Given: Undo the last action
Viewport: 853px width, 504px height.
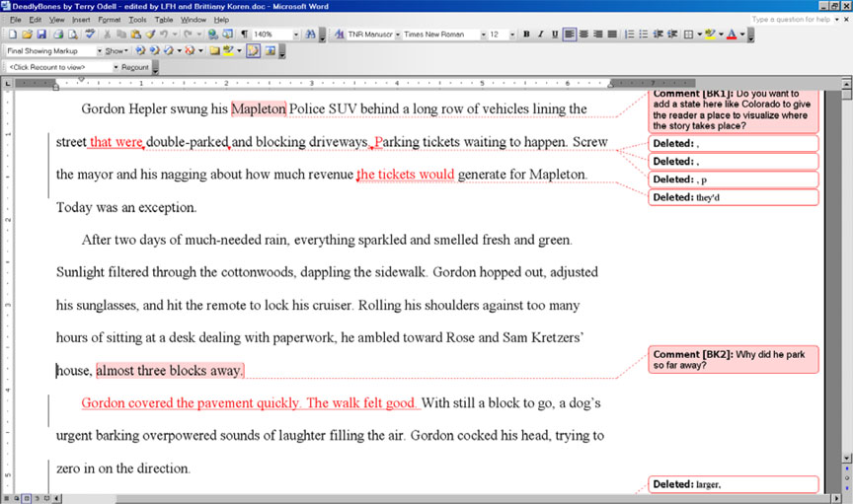Looking at the screenshot, I should [164, 35].
